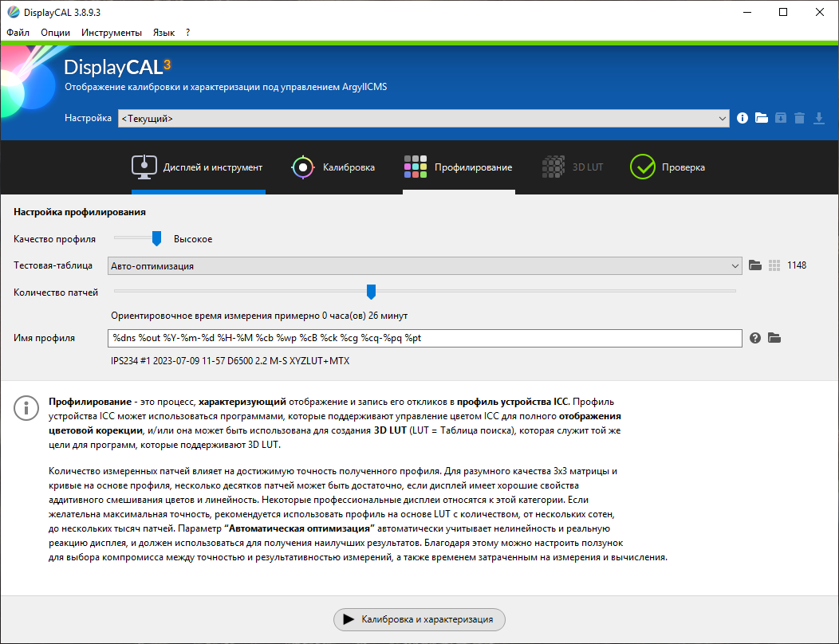Click the 3D LUT cube icon
This screenshot has height=644, width=839.
click(553, 167)
